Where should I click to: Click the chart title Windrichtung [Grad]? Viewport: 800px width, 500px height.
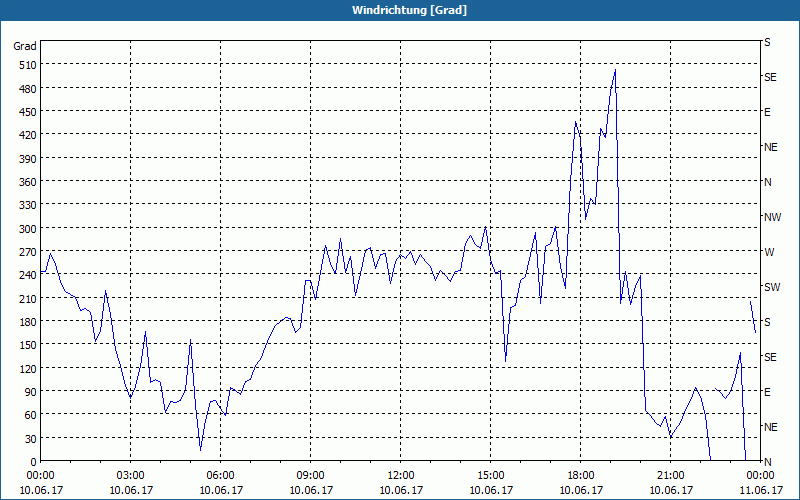pos(409,10)
